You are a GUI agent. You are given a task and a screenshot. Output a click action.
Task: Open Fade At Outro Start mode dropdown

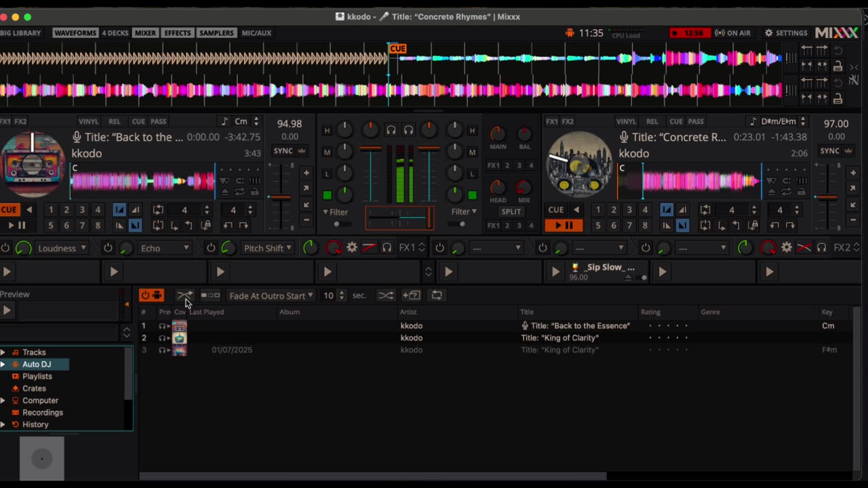(x=271, y=296)
